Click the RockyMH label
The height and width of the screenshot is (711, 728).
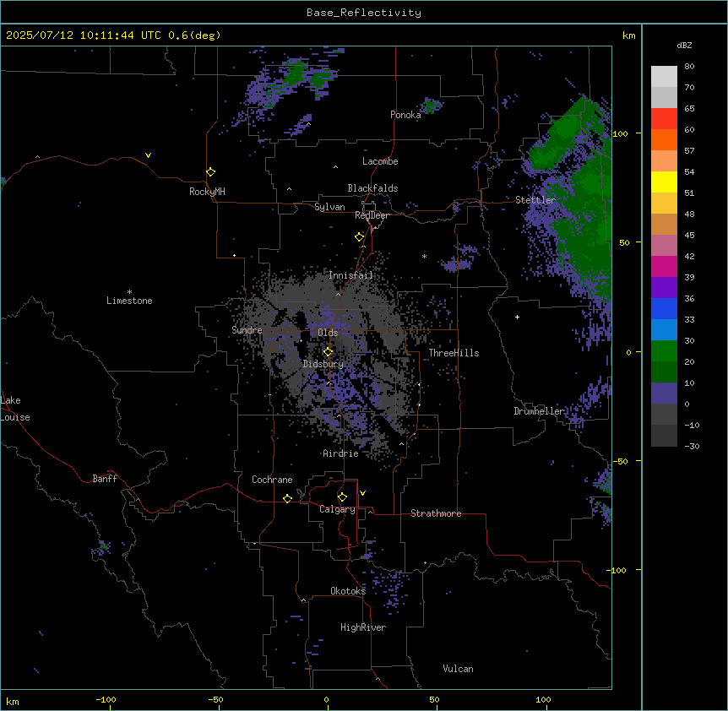207,192
